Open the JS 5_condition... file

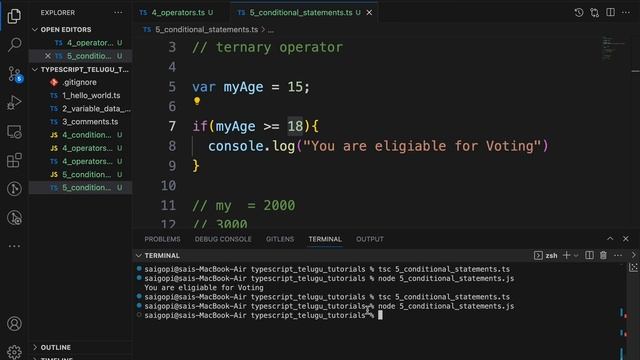click(81, 174)
